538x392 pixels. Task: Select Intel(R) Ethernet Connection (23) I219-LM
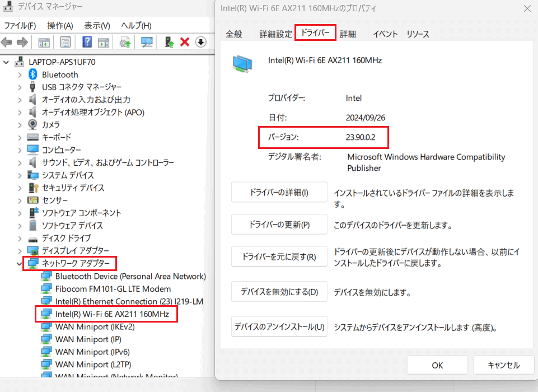point(129,301)
